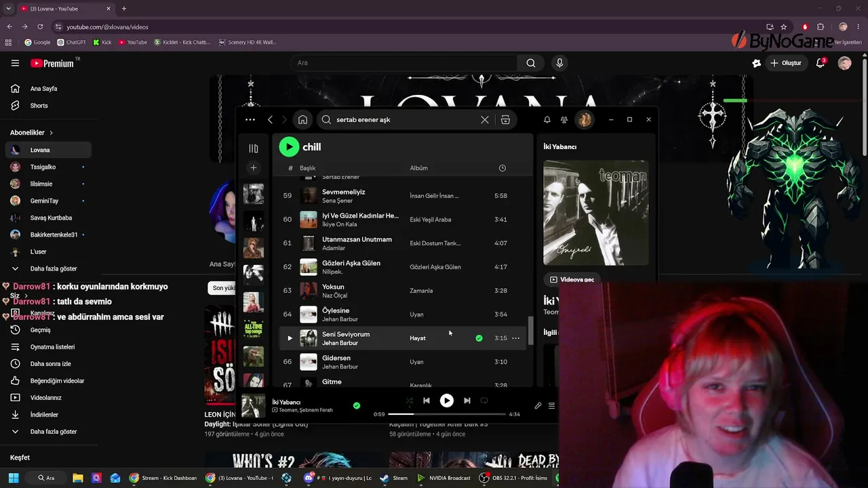Sort the track list by the Başlık column
The width and height of the screenshot is (868, 488).
[308, 168]
